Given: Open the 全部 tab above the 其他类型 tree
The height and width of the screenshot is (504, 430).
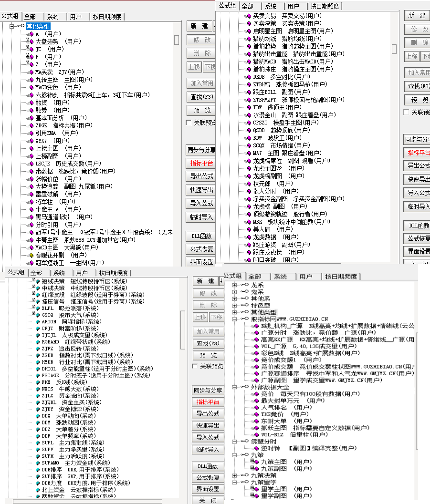Looking at the screenshot, I should [30, 17].
